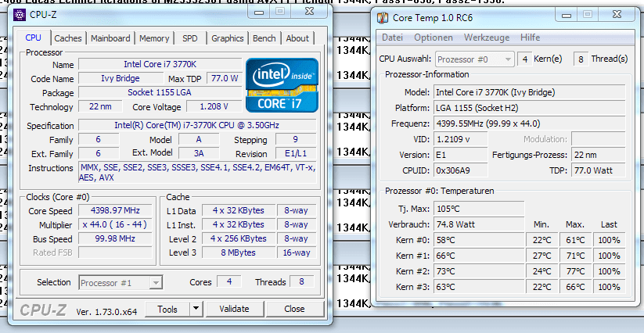Click the Platform value 'LGA 1155 (Socket H2)'
Viewport: 644px width, 333px height.
coord(530,108)
